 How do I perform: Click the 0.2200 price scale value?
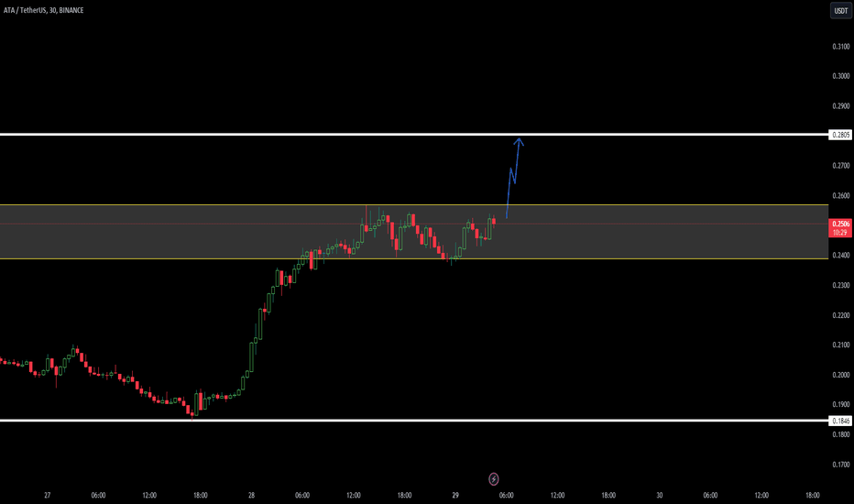840,315
